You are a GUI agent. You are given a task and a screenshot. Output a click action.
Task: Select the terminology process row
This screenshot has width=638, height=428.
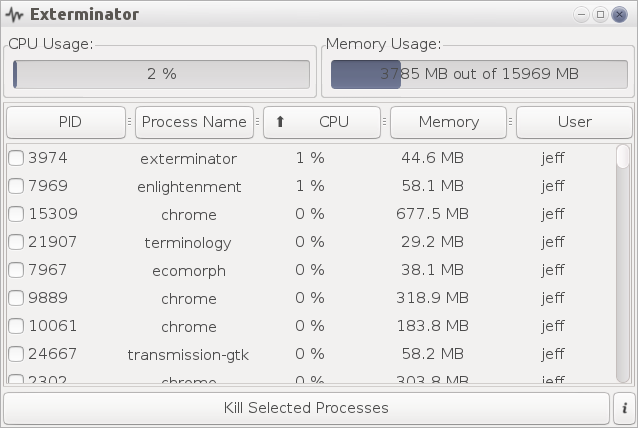[311, 242]
